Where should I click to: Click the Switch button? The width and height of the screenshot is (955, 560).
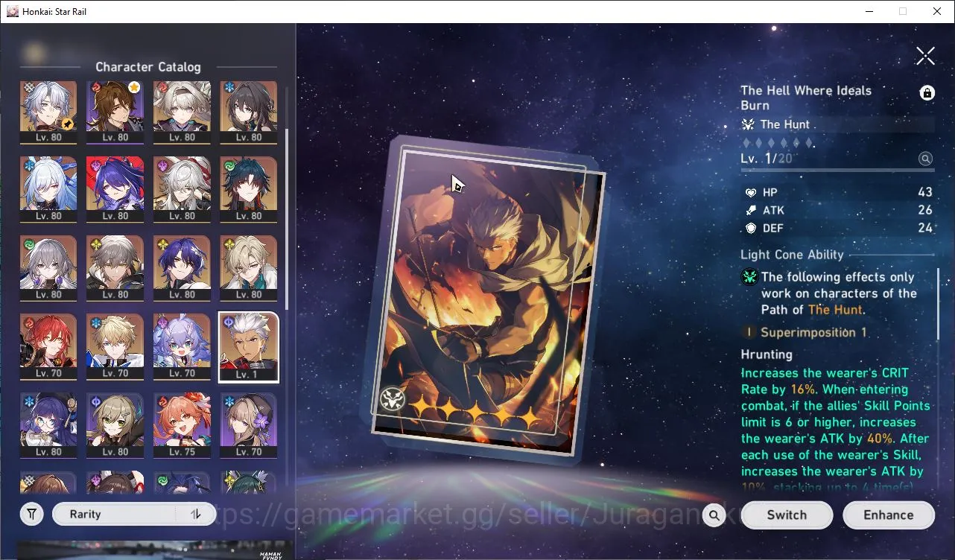(787, 515)
